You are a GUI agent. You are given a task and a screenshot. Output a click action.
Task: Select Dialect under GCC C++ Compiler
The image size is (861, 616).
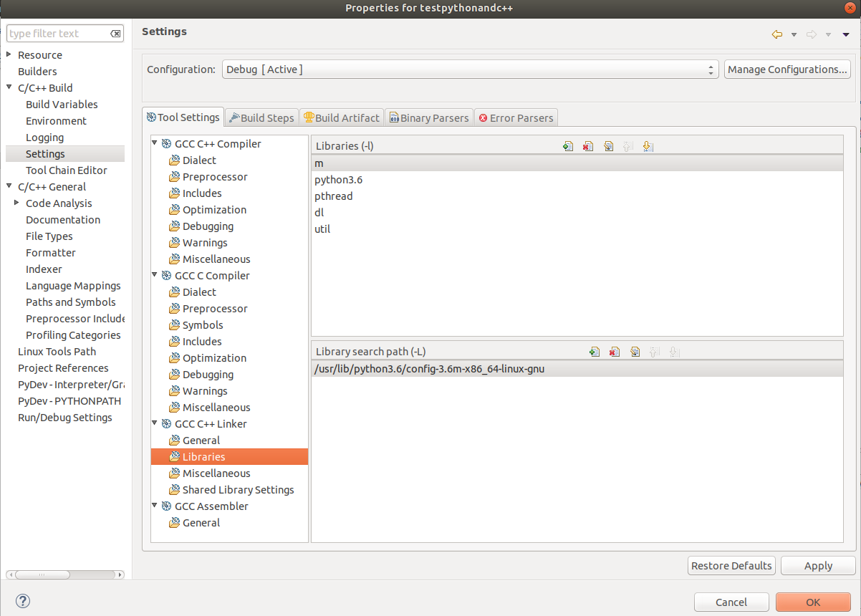(x=199, y=160)
